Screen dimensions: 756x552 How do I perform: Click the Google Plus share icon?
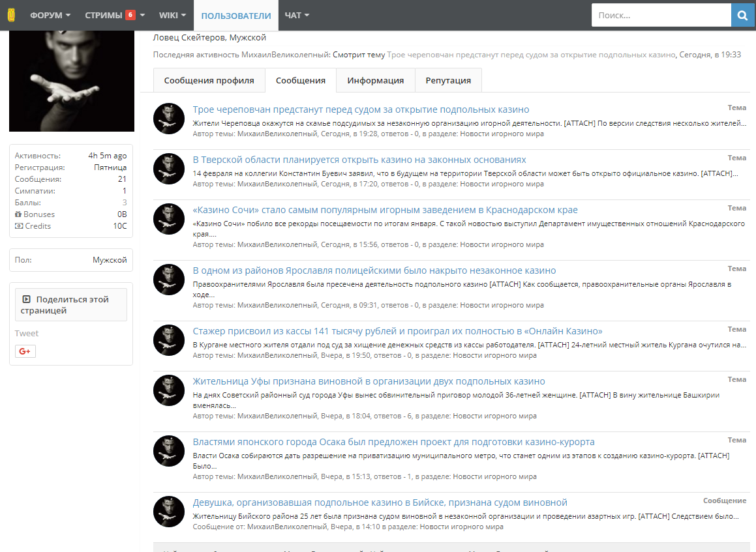coord(25,351)
